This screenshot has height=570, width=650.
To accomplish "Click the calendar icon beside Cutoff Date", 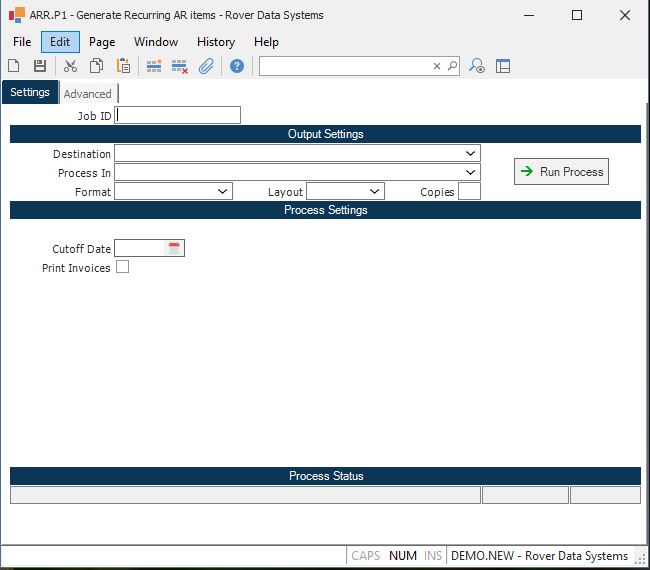I will (x=174, y=248).
